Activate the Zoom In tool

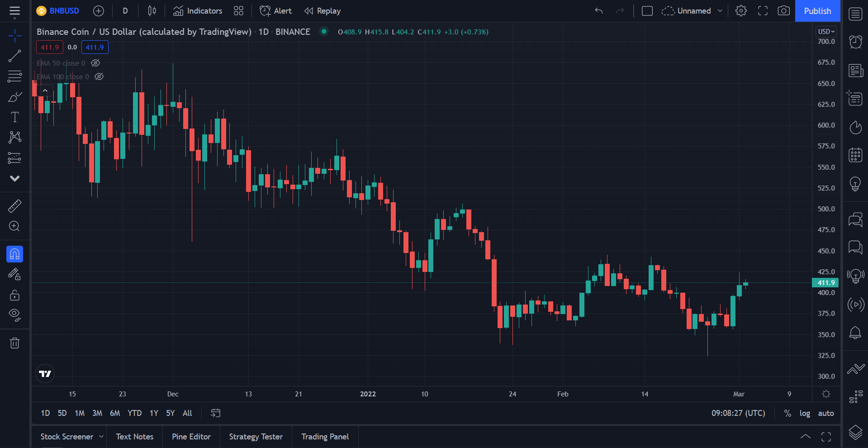[14, 226]
